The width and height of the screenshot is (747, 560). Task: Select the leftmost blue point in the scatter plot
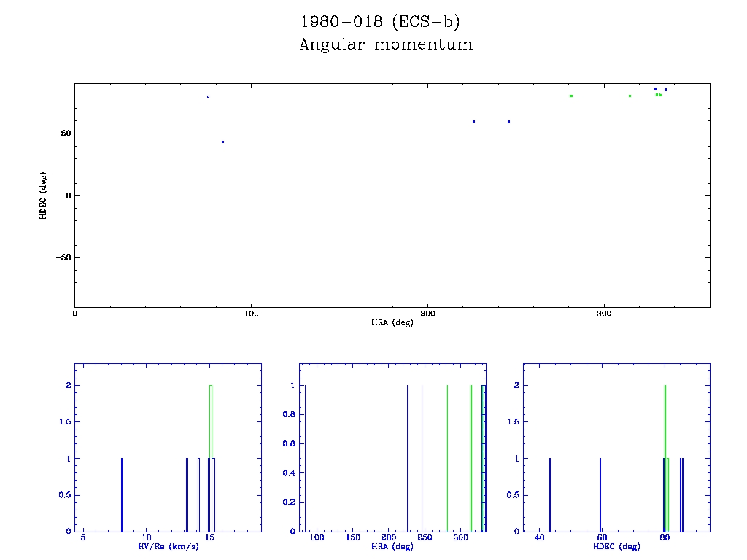pyautogui.click(x=208, y=96)
